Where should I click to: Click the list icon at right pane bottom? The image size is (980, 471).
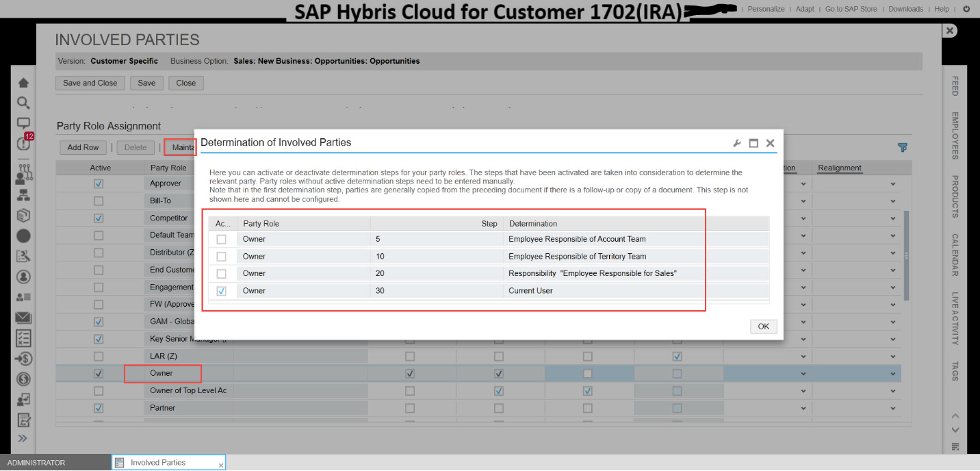pos(955,446)
